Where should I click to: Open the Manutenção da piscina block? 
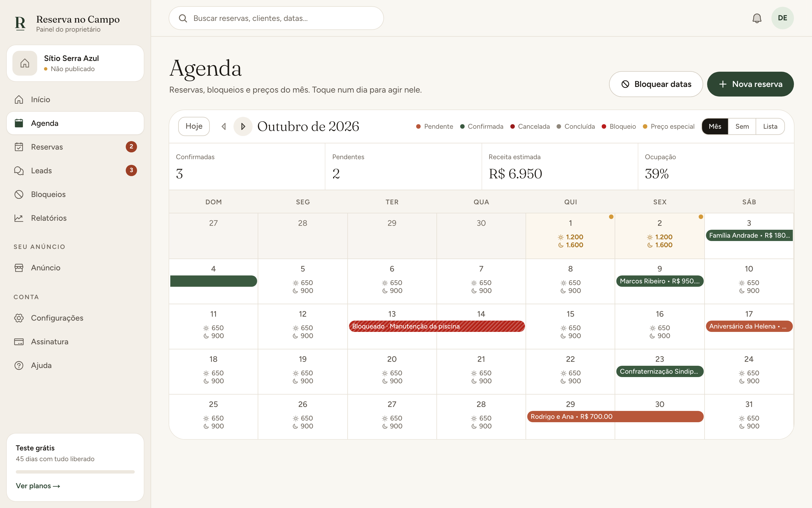tap(436, 326)
